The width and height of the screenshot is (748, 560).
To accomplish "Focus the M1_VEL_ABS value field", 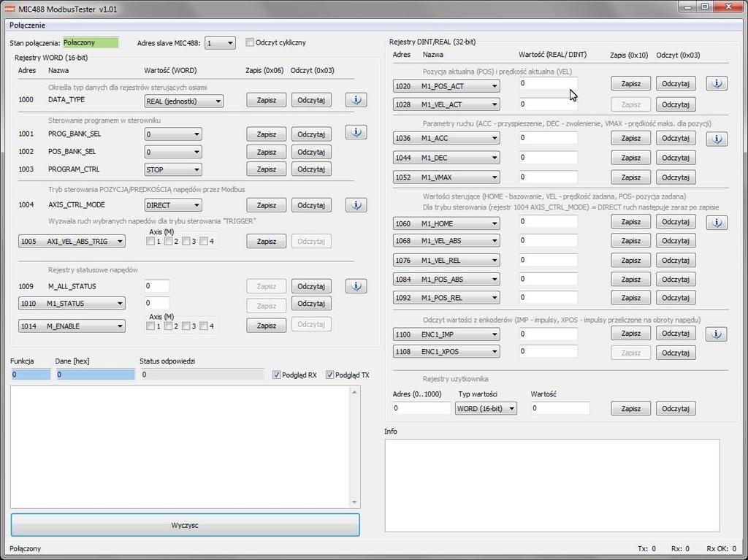I will 548,240.
